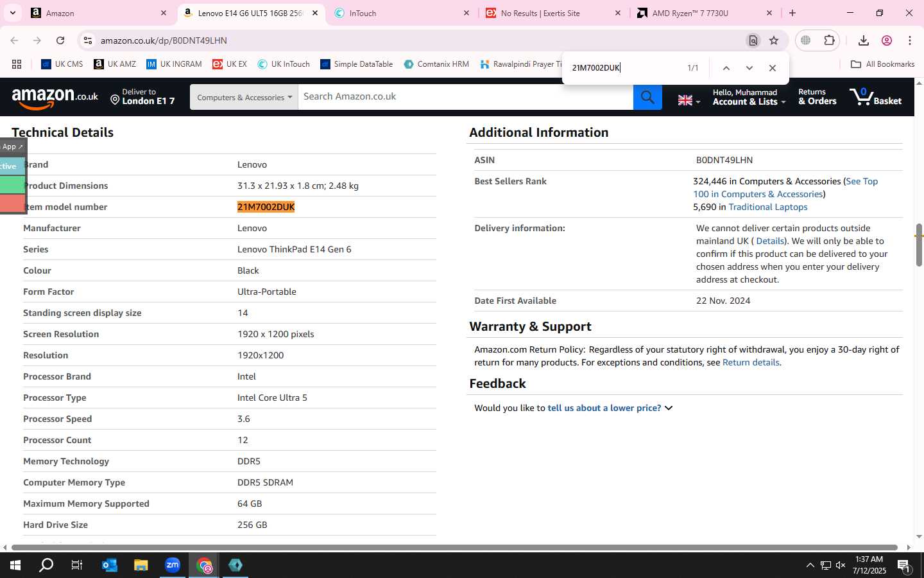Switch to the No Results Exertis Site tab

(553, 13)
